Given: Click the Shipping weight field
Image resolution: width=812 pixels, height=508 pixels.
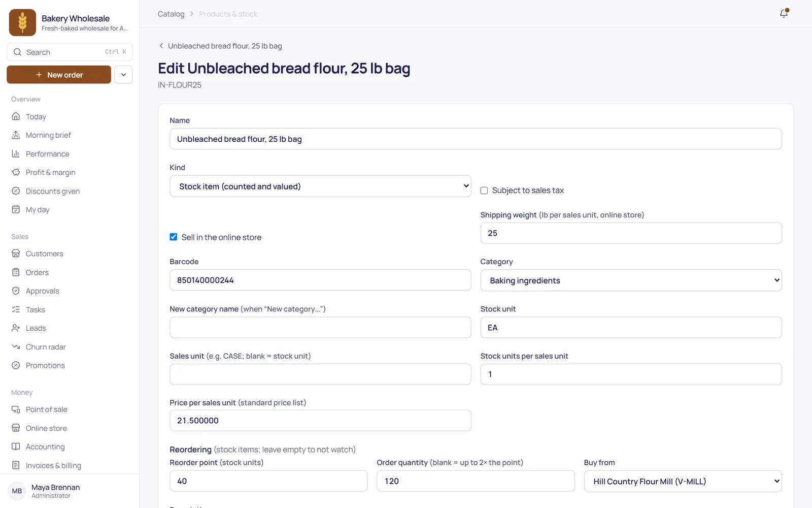Looking at the screenshot, I should pyautogui.click(x=631, y=233).
